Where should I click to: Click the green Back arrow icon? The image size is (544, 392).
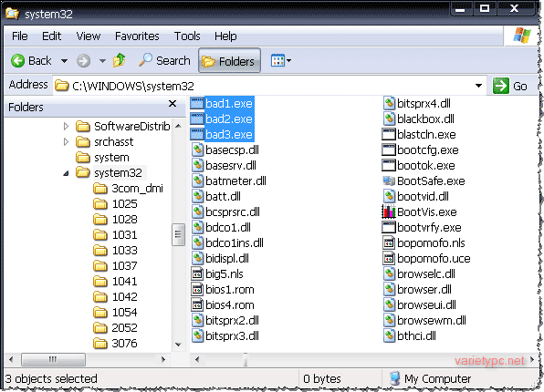[17, 61]
